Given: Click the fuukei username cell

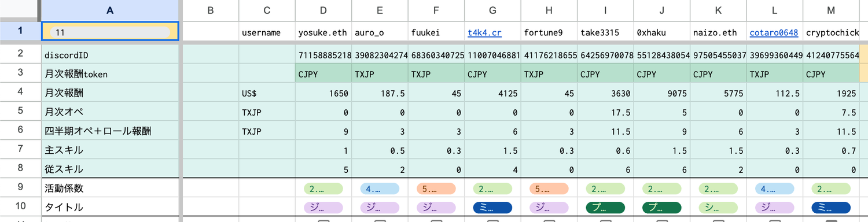Looking at the screenshot, I should point(436,32).
